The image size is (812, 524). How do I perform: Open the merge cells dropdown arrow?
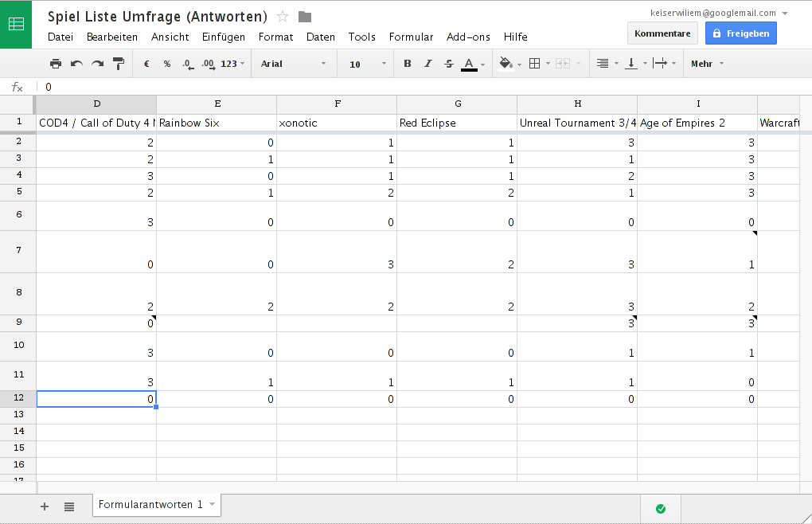tap(579, 64)
